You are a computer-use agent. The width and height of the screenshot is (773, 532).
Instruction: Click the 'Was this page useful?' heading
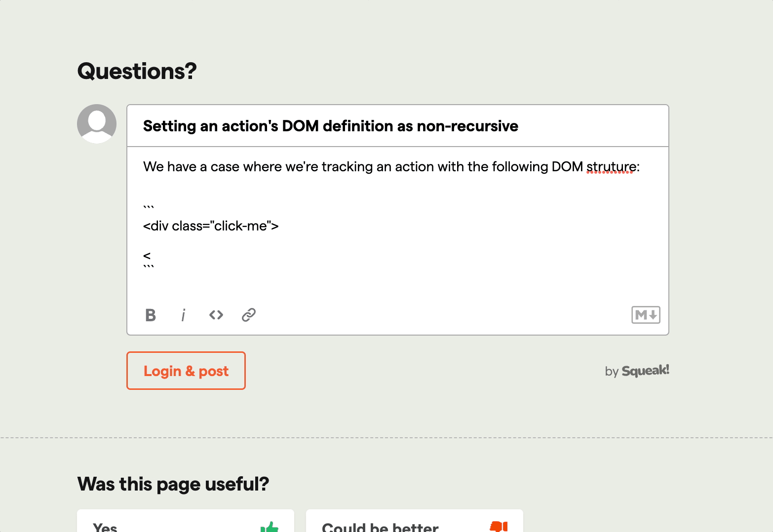(x=173, y=484)
